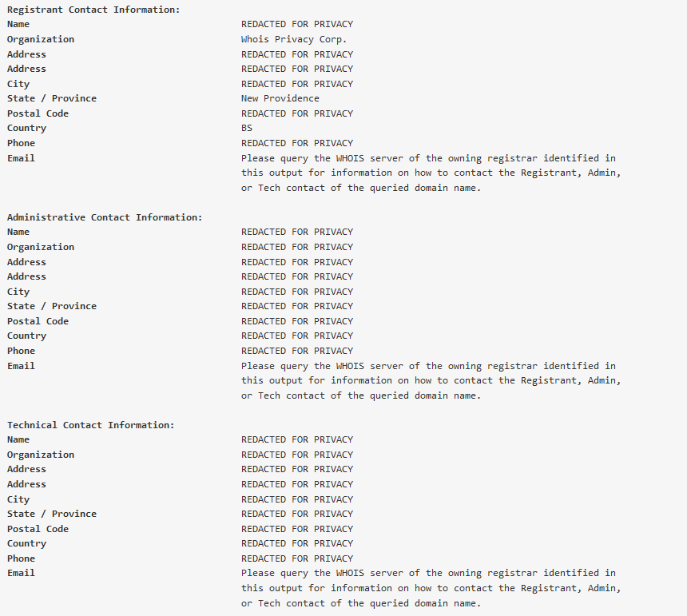
Task: Click the BS country code value
Action: point(247,128)
